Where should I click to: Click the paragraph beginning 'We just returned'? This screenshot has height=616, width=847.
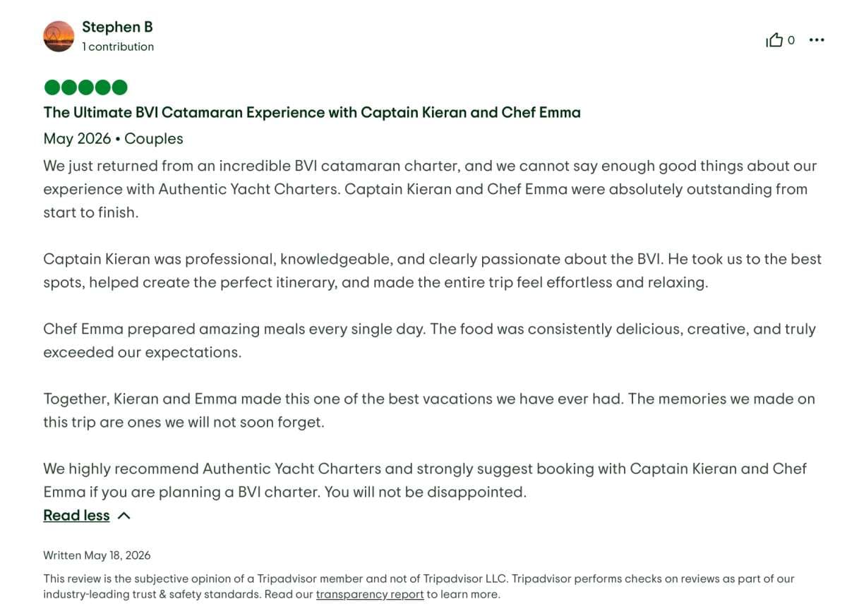431,189
